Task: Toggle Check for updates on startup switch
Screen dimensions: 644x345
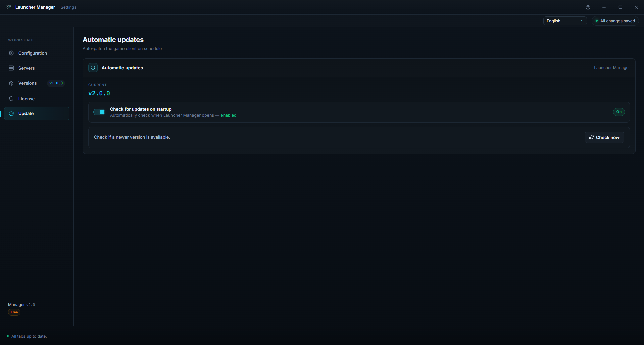Action: point(99,112)
